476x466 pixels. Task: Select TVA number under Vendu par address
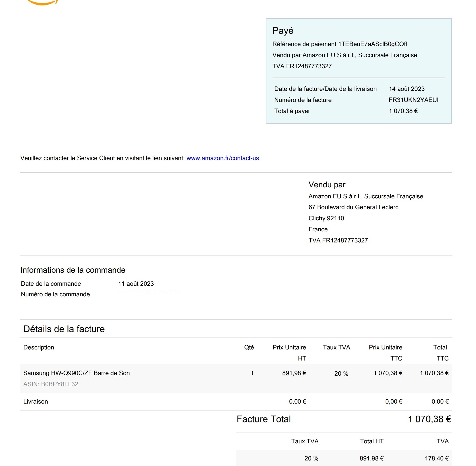338,240
